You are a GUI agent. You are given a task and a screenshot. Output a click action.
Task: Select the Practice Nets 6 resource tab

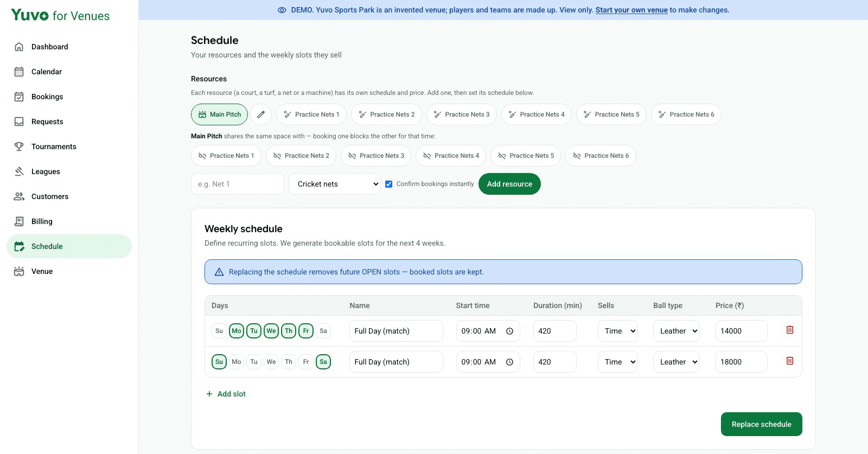(x=686, y=114)
